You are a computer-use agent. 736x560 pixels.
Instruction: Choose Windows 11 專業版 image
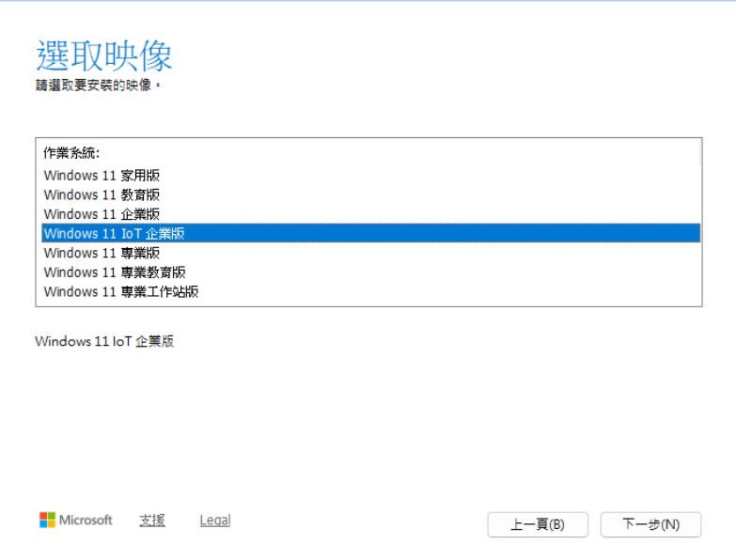click(102, 253)
